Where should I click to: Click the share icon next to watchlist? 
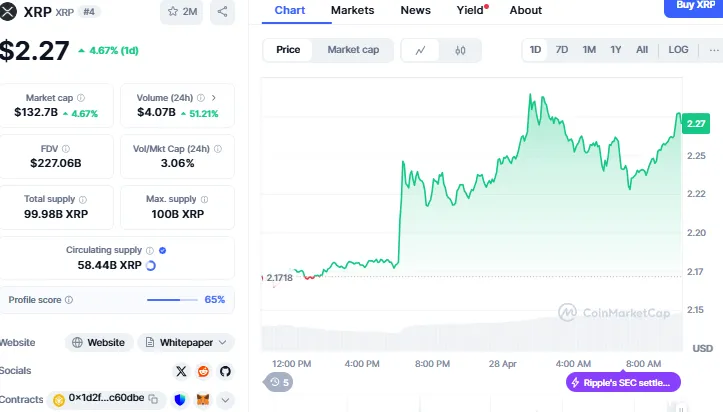(x=222, y=12)
